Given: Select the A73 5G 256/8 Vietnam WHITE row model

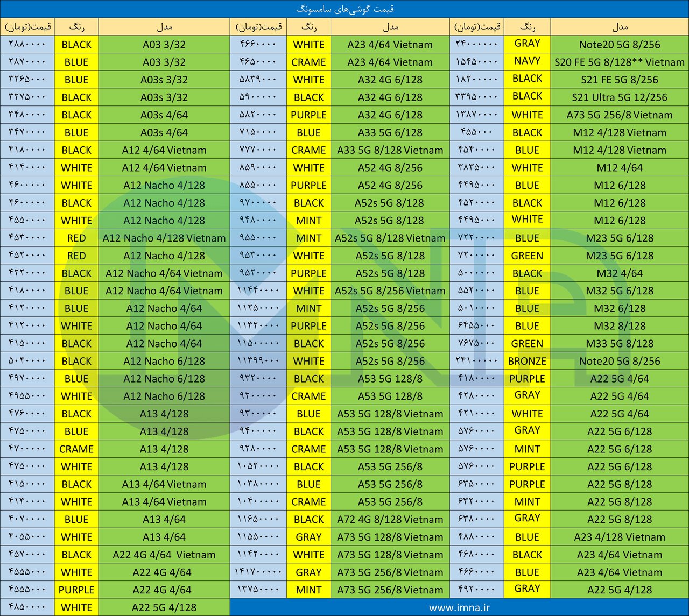Looking at the screenshot, I should [620, 115].
